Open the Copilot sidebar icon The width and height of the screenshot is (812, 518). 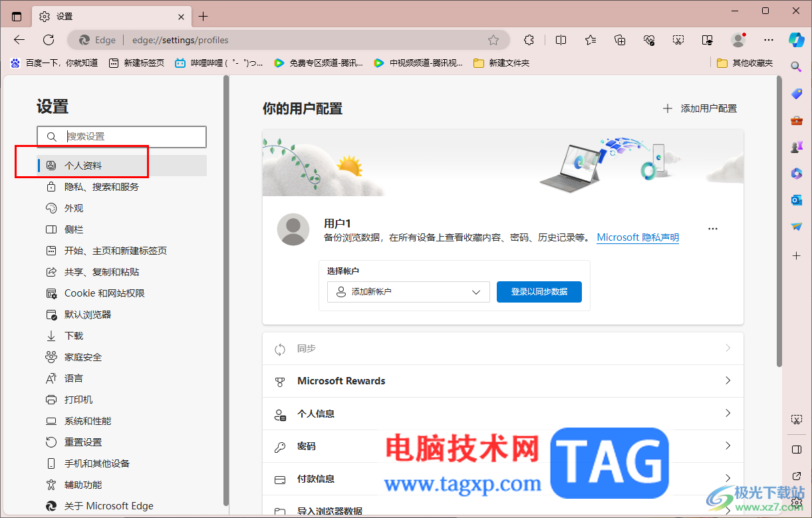point(797,40)
